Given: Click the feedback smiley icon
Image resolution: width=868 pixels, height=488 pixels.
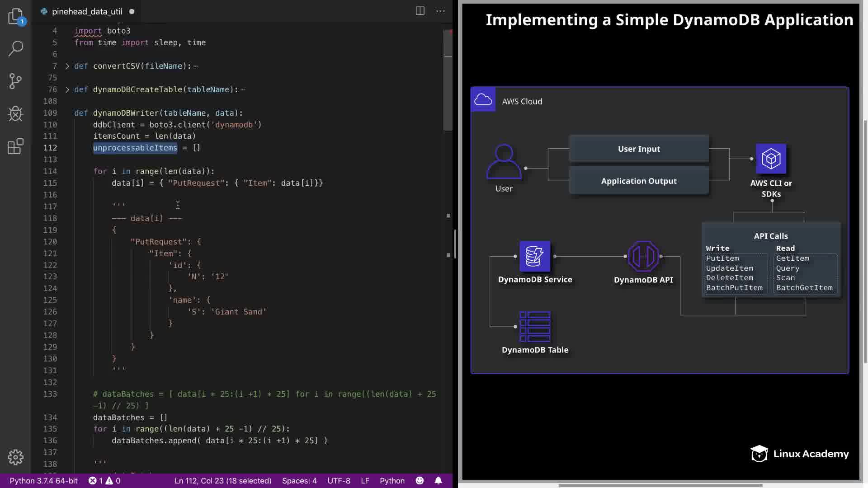Looking at the screenshot, I should [x=420, y=481].
